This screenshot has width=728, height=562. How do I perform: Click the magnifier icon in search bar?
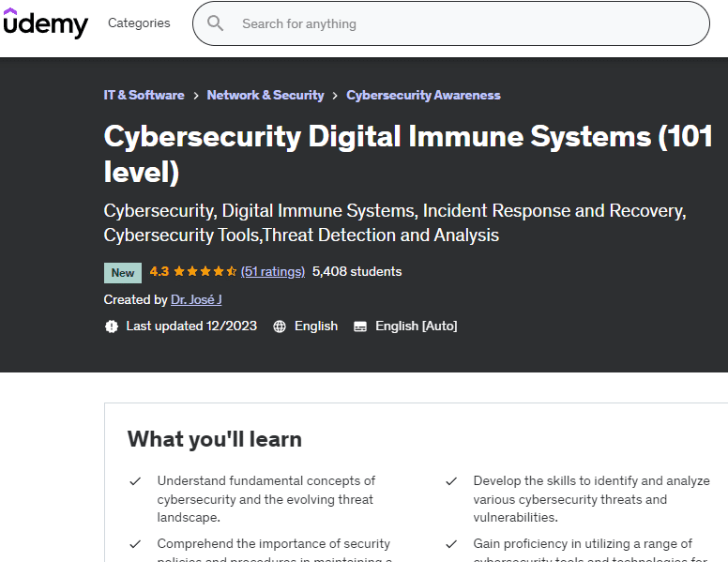click(x=216, y=23)
